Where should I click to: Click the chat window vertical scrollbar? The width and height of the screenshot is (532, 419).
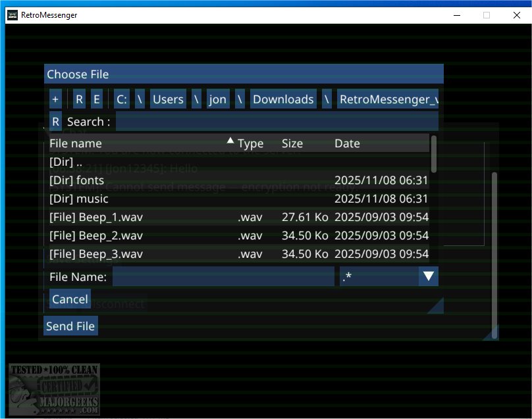tap(494, 255)
